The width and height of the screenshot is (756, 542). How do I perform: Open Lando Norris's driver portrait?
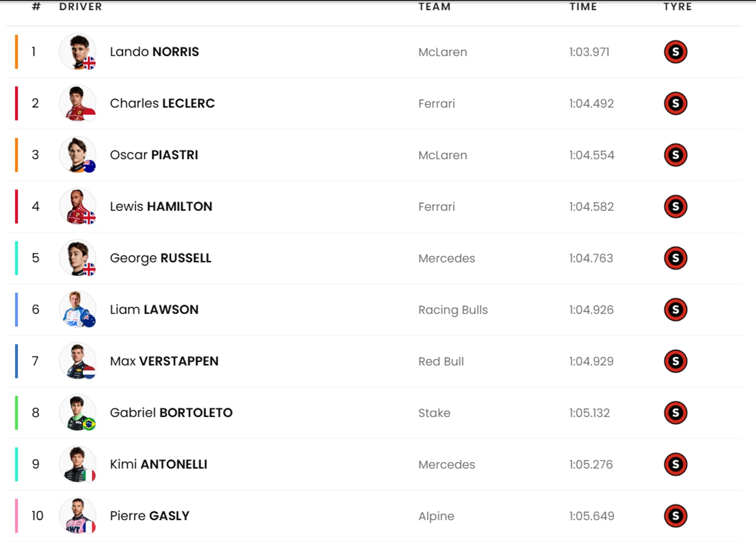[78, 52]
